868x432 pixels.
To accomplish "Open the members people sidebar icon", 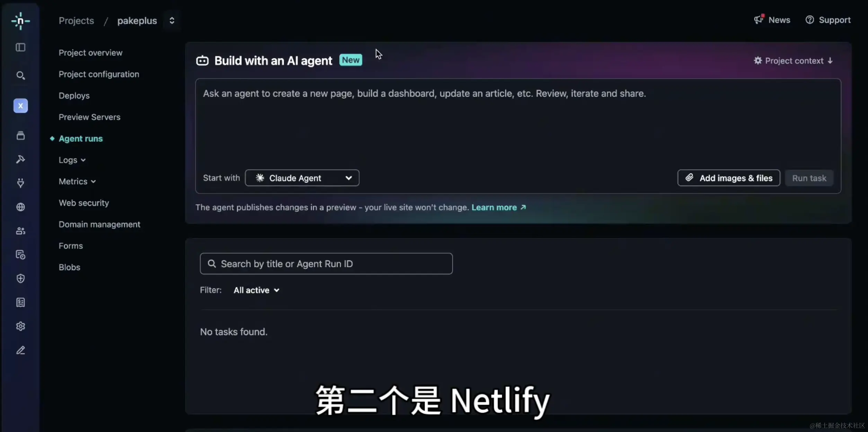I will pos(20,231).
